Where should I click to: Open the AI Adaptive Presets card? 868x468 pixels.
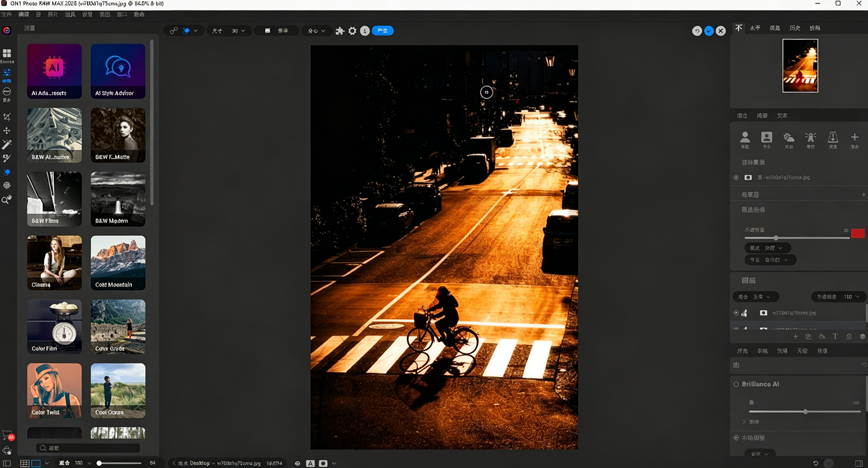[54, 71]
